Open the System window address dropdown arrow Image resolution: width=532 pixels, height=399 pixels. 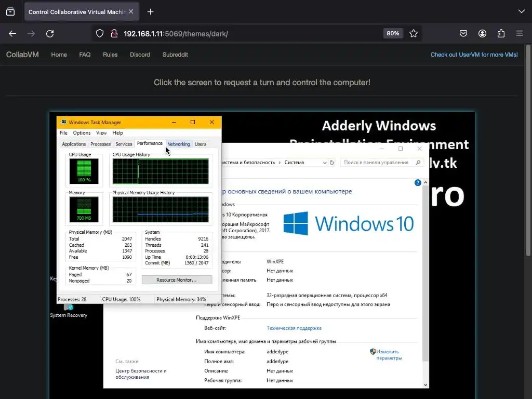point(324,163)
